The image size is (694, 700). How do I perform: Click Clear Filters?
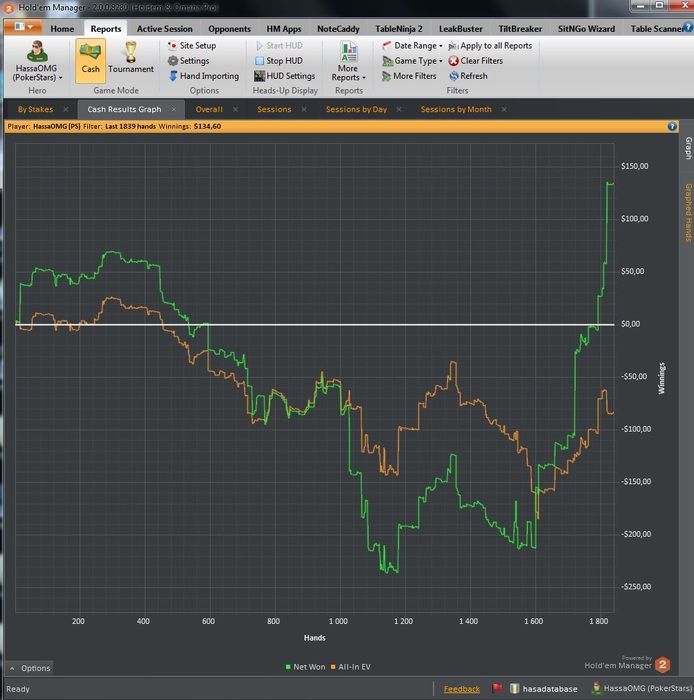coord(476,61)
